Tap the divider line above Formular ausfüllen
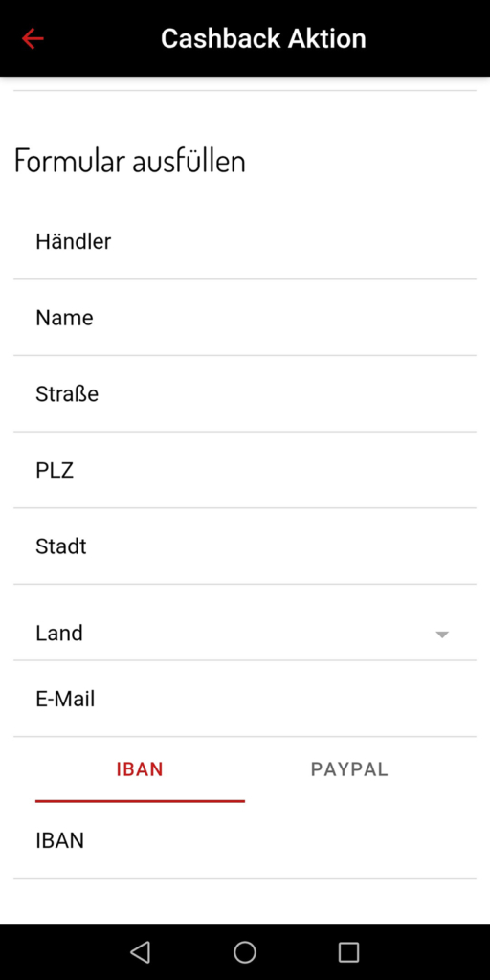Viewport: 490px width, 980px height. (245, 91)
